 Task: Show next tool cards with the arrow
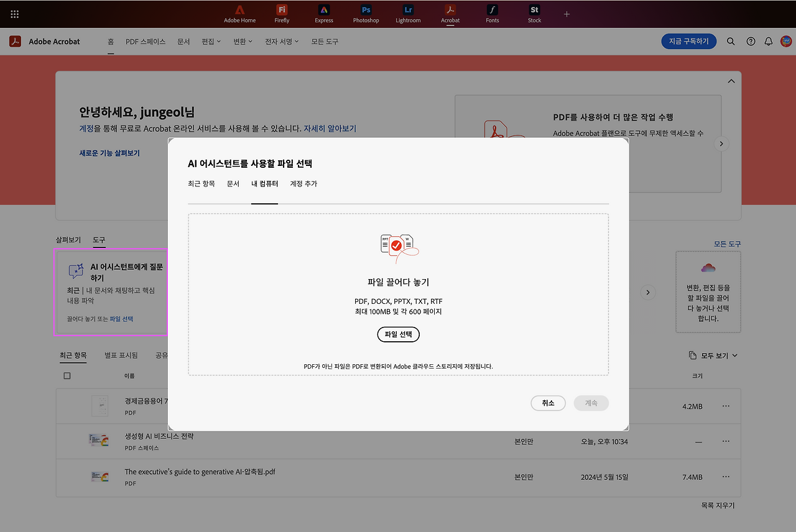point(648,292)
